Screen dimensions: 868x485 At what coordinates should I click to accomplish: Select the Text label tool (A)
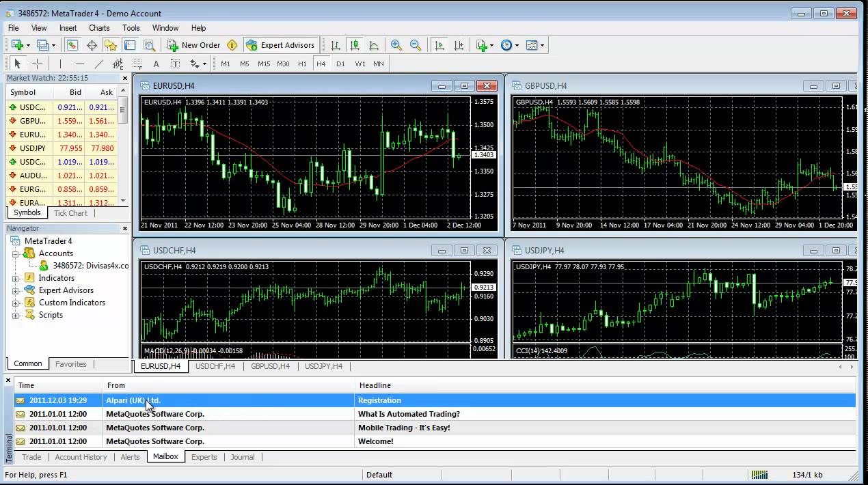pyautogui.click(x=156, y=64)
